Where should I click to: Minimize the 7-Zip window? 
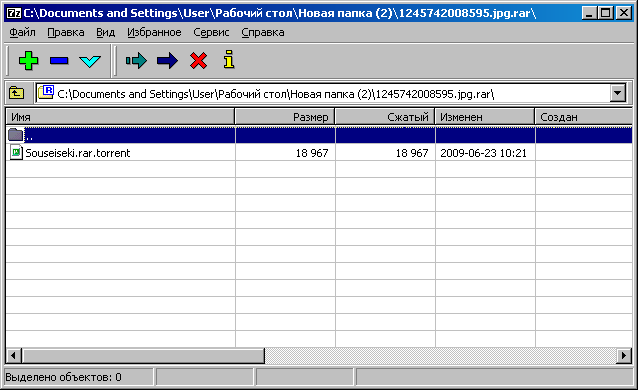click(x=589, y=13)
